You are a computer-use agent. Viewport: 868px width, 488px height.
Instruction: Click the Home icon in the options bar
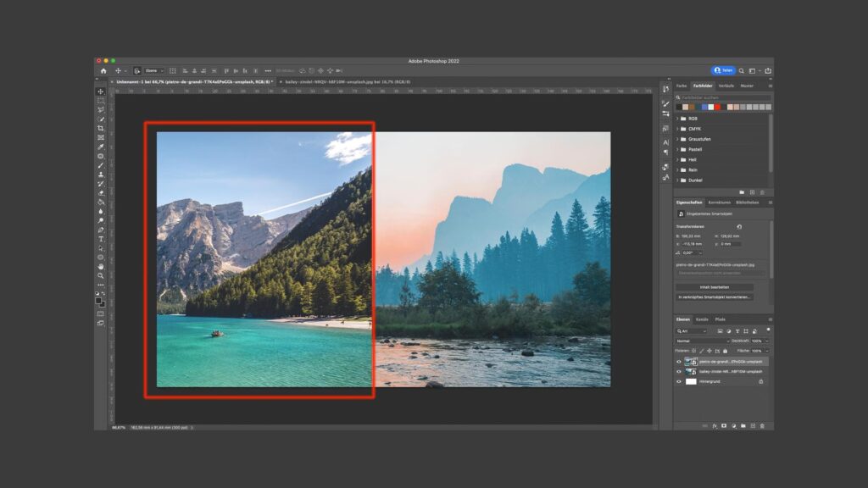point(103,70)
